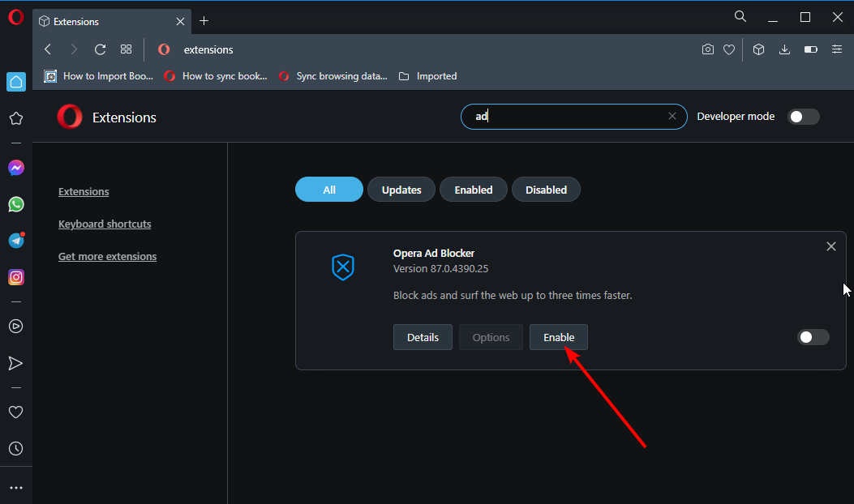Switch to the Updates filter tab
Image resolution: width=854 pixels, height=504 pixels.
(401, 190)
